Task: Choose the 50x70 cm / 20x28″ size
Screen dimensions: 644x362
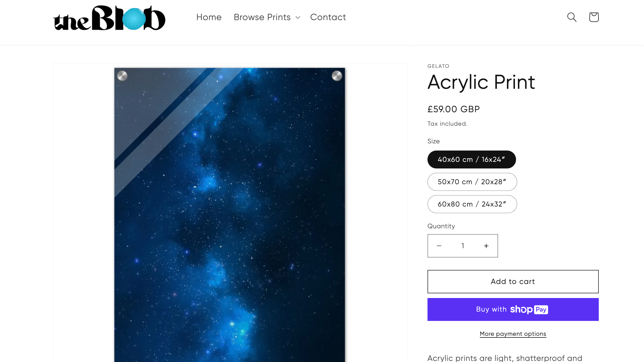Action: pyautogui.click(x=472, y=182)
